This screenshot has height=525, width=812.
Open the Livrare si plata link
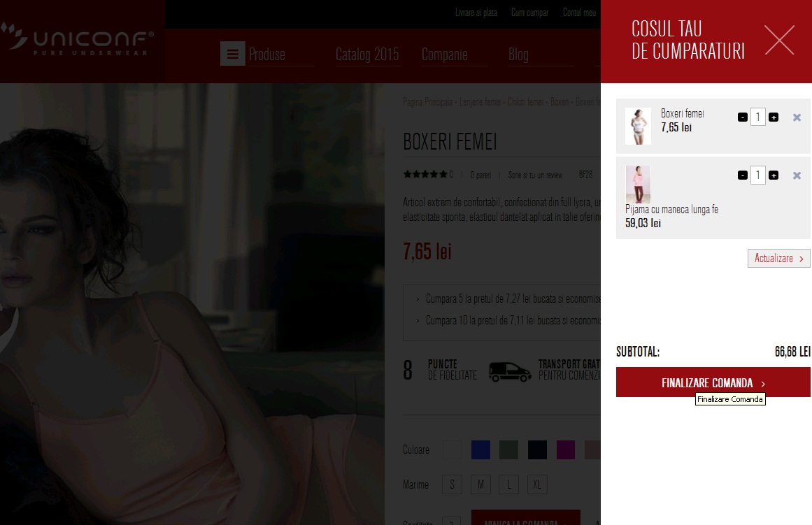(476, 13)
